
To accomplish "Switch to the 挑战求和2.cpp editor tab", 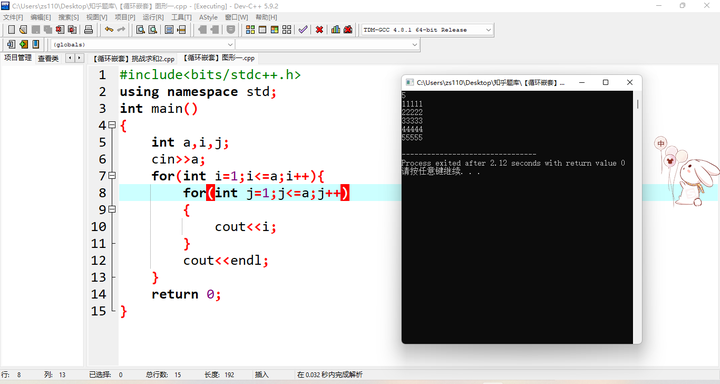I will [x=134, y=59].
